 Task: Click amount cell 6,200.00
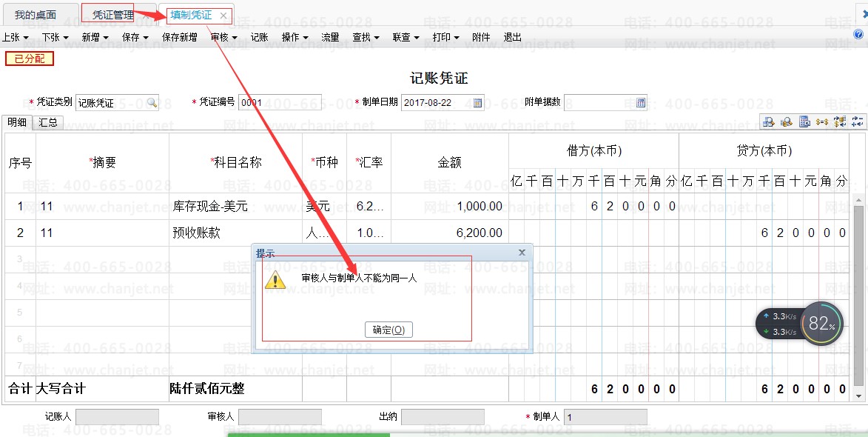pyautogui.click(x=449, y=233)
